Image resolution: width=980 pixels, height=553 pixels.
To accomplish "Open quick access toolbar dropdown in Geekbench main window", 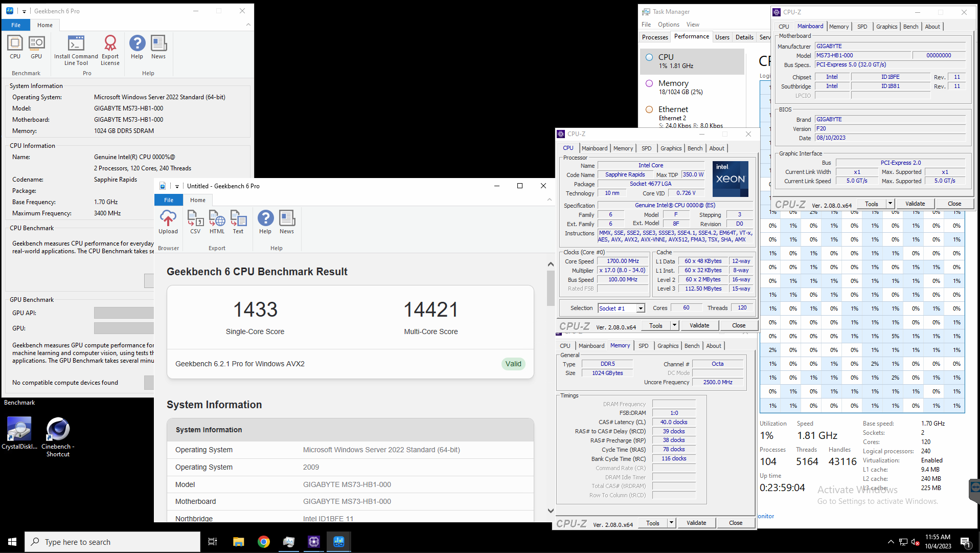I will click(x=24, y=11).
